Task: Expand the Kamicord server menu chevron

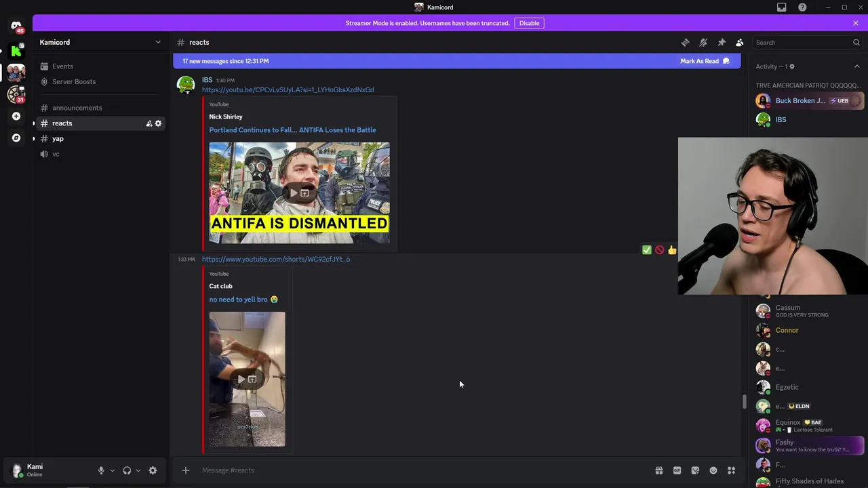Action: pyautogui.click(x=158, y=42)
